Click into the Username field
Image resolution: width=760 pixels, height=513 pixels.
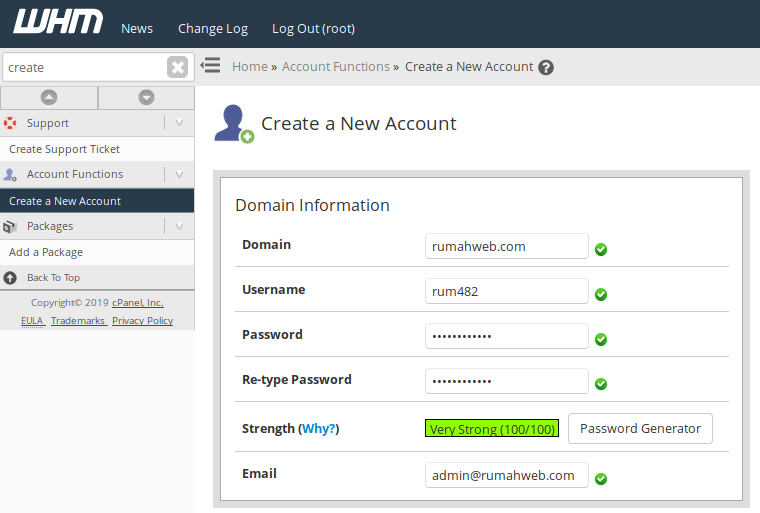pos(507,291)
